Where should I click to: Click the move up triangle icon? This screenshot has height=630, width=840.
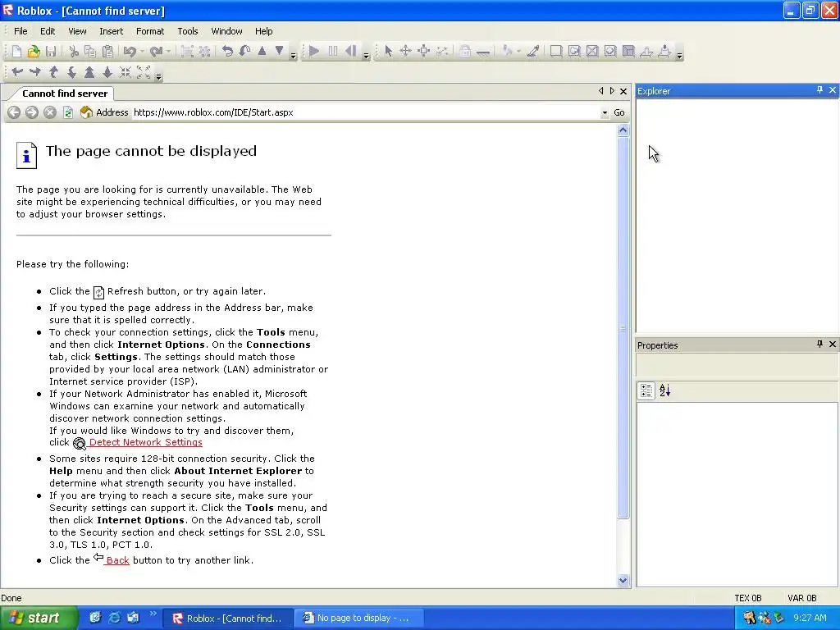262,52
